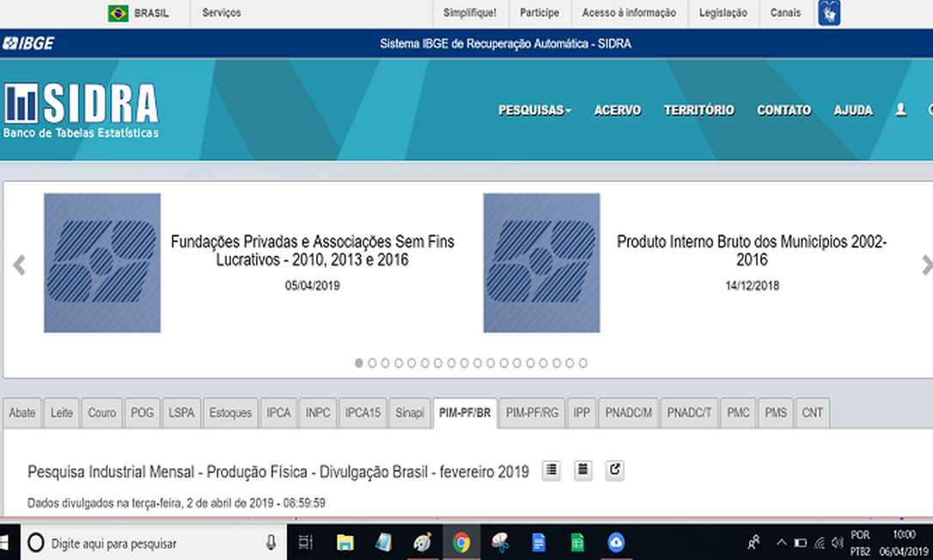Select the last carousel indicator dot

tap(582, 363)
